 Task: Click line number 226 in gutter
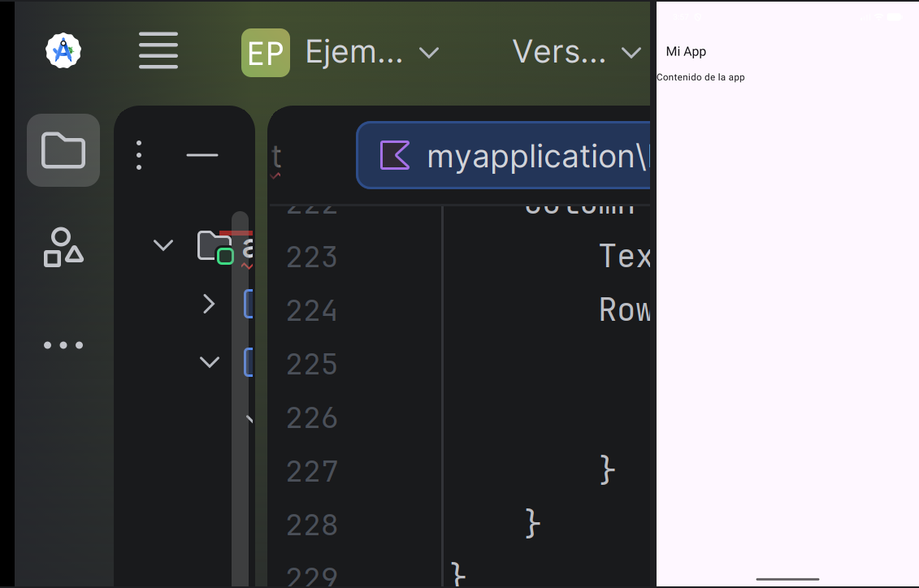click(312, 418)
